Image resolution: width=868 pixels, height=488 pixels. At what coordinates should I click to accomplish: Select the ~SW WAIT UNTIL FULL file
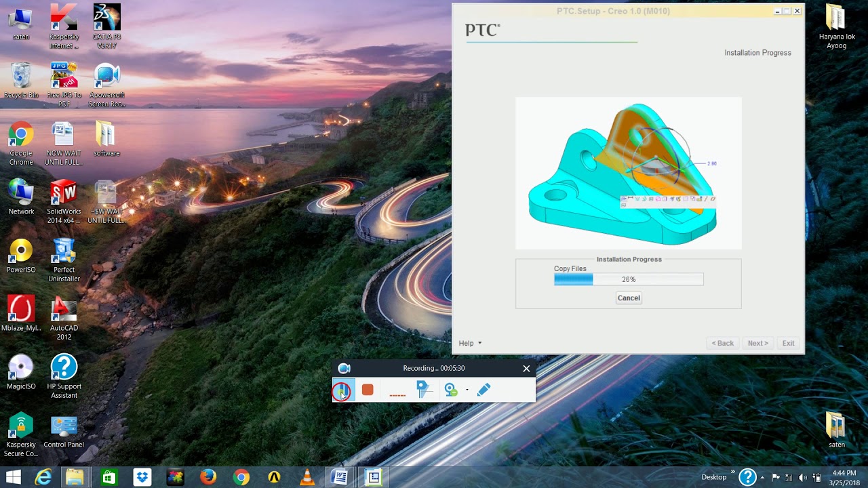click(x=106, y=202)
